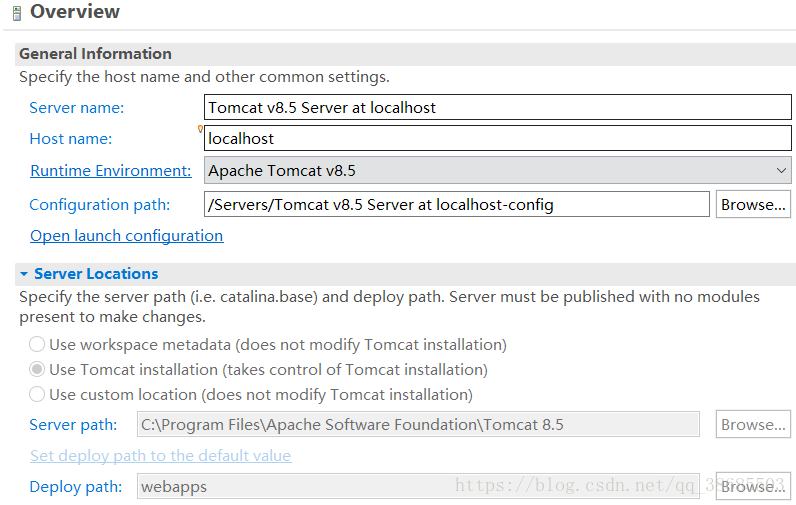Click the content assist bulb by Host name
796x505 pixels.
click(200, 129)
